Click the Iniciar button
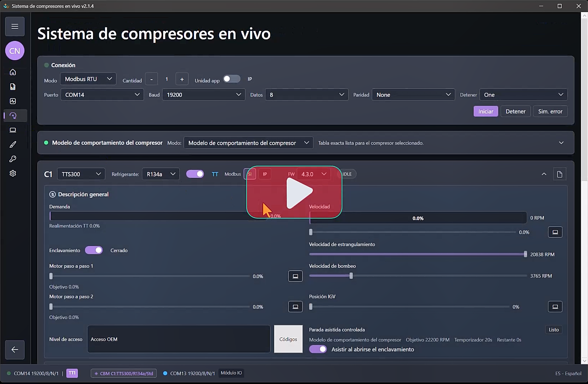This screenshot has width=588, height=384. click(485, 111)
